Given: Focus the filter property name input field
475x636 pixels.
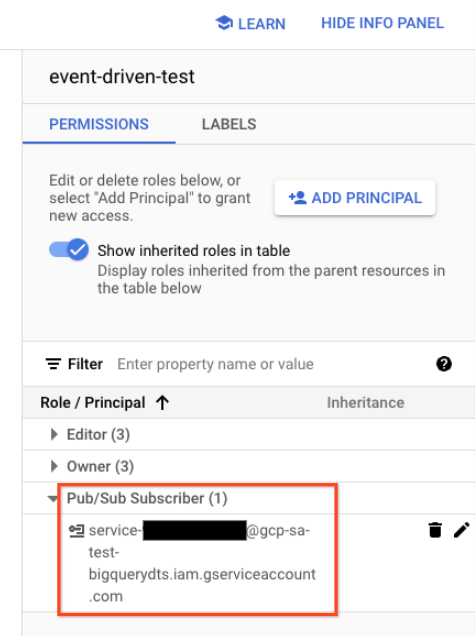Looking at the screenshot, I should [272, 364].
